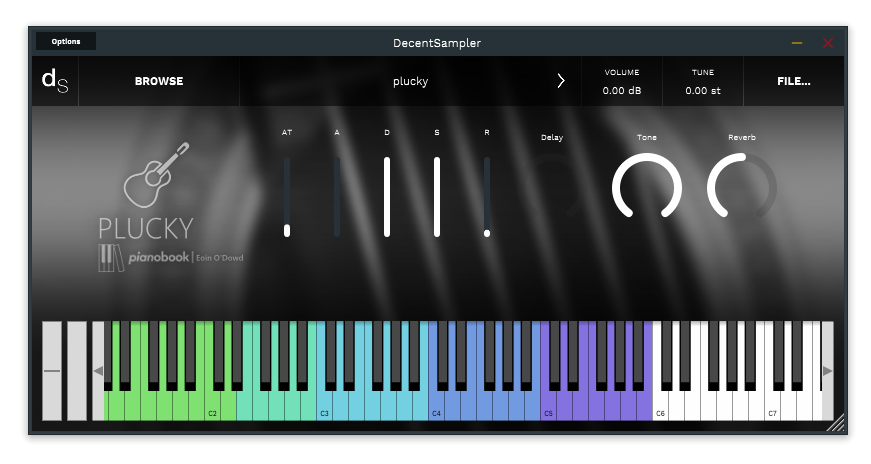871x464 pixels.
Task: Adjust the D decay slider
Action: pyautogui.click(x=387, y=197)
